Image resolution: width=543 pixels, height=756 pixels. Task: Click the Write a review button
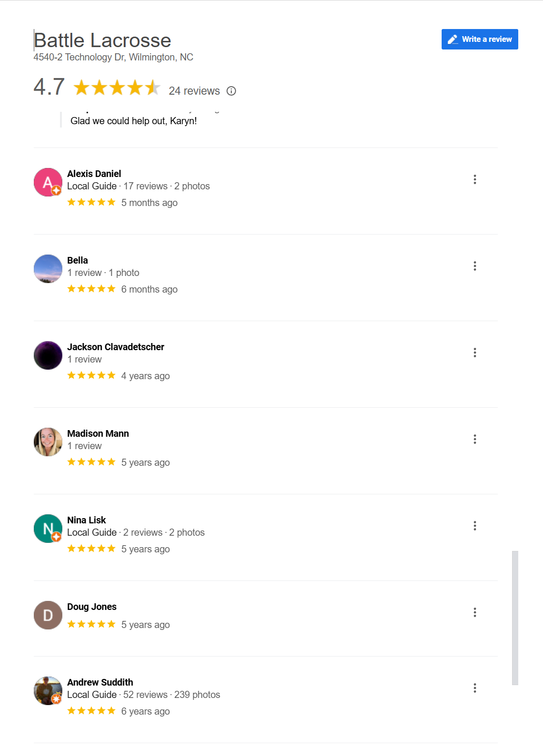pos(479,39)
